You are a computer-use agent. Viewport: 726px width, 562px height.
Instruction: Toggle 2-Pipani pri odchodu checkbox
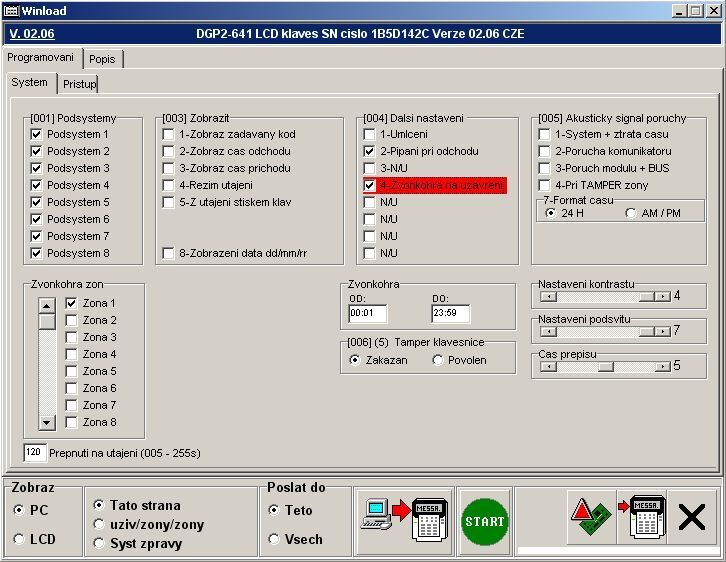point(370,151)
